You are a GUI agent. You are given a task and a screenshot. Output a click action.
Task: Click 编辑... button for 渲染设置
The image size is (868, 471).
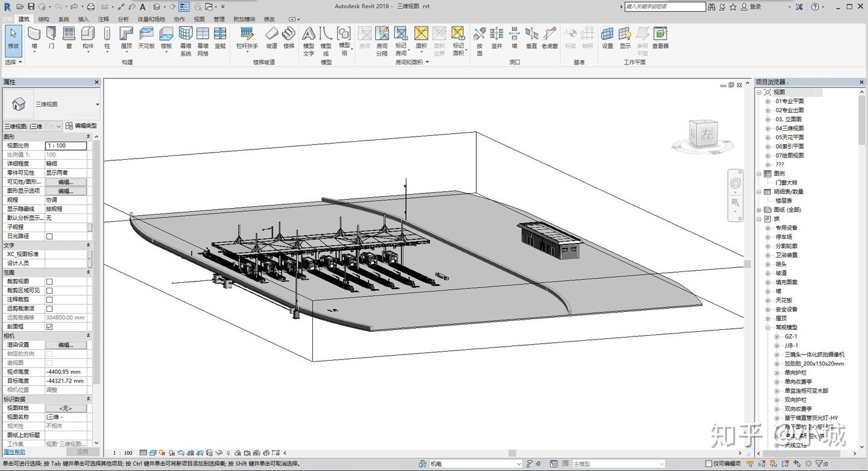point(66,345)
